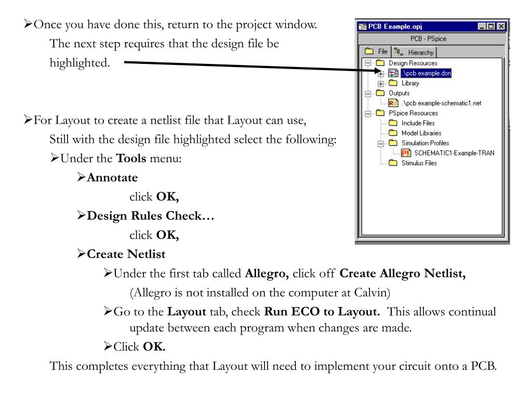
Task: Click the pcb example.dsn design file icon
Action: 393,73
